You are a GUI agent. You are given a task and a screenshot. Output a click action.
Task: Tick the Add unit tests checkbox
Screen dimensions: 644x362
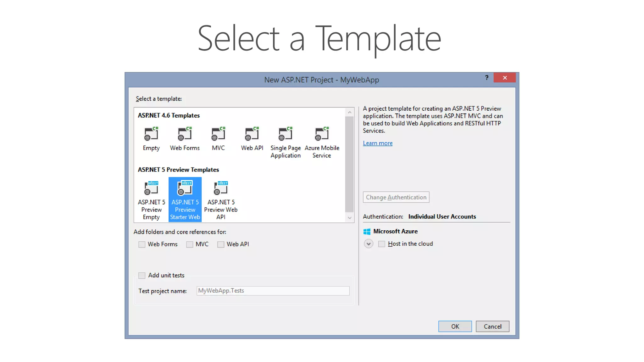point(142,276)
